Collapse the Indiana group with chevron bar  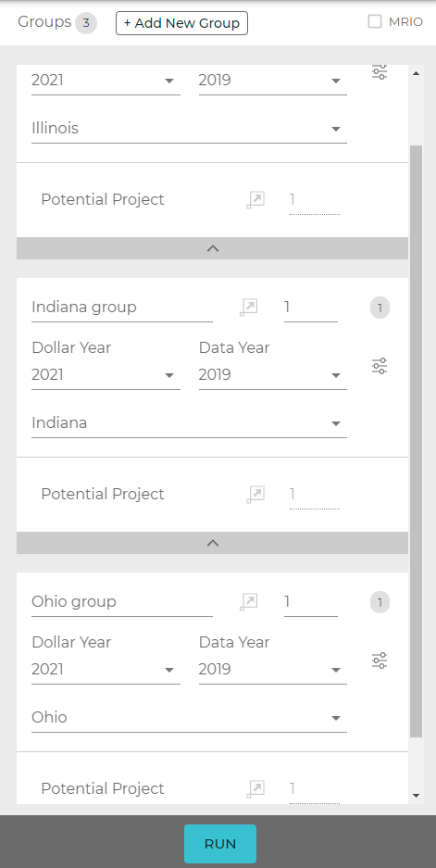213,543
